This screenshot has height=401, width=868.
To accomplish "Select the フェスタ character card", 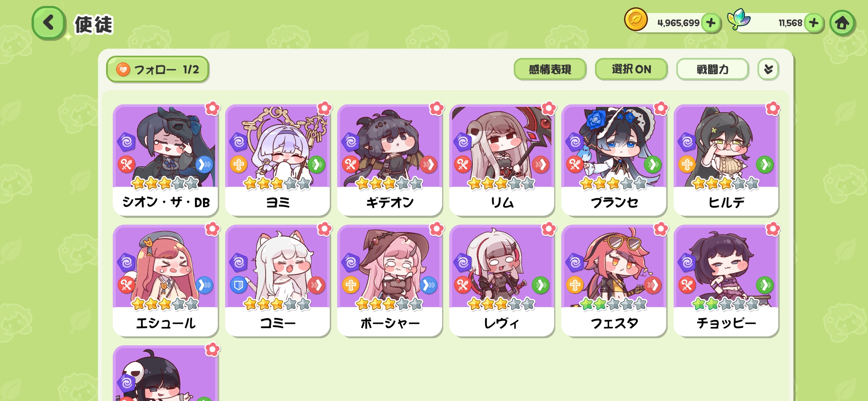I will 614,281.
